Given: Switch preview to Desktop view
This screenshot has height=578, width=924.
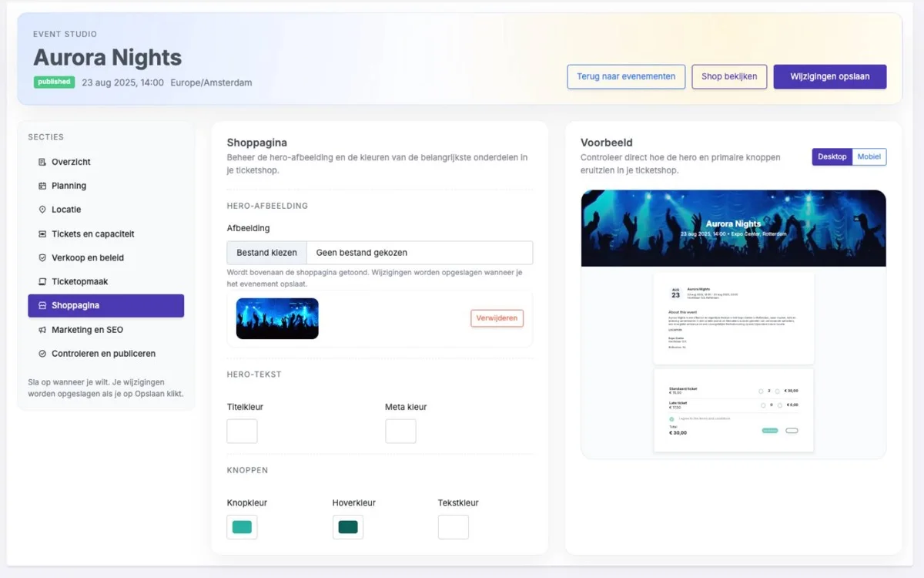Looking at the screenshot, I should click(x=832, y=156).
